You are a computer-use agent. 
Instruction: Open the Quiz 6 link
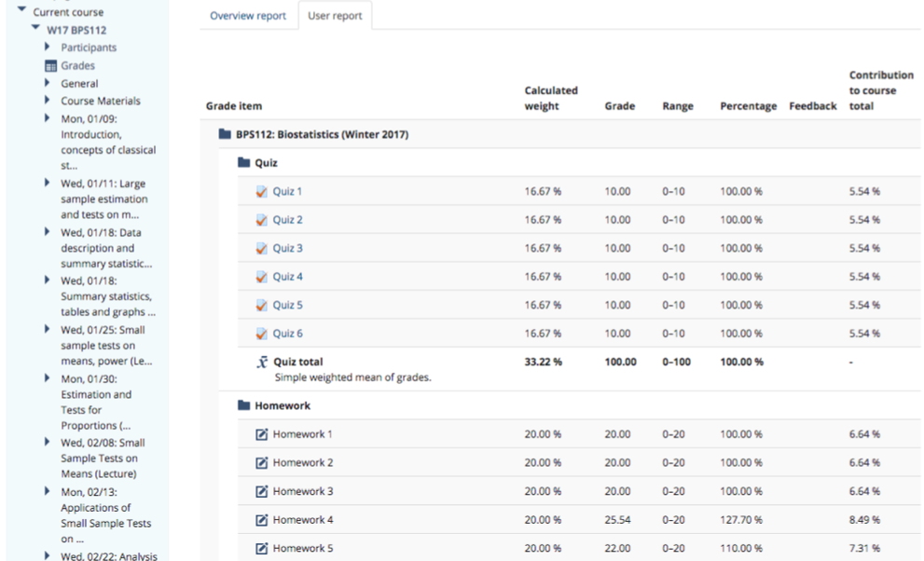(287, 334)
